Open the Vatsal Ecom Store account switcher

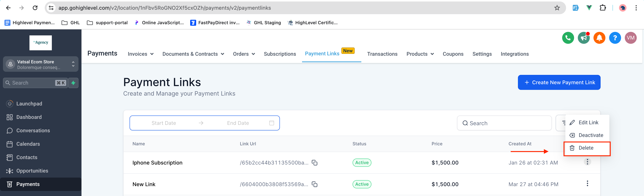pyautogui.click(x=41, y=64)
